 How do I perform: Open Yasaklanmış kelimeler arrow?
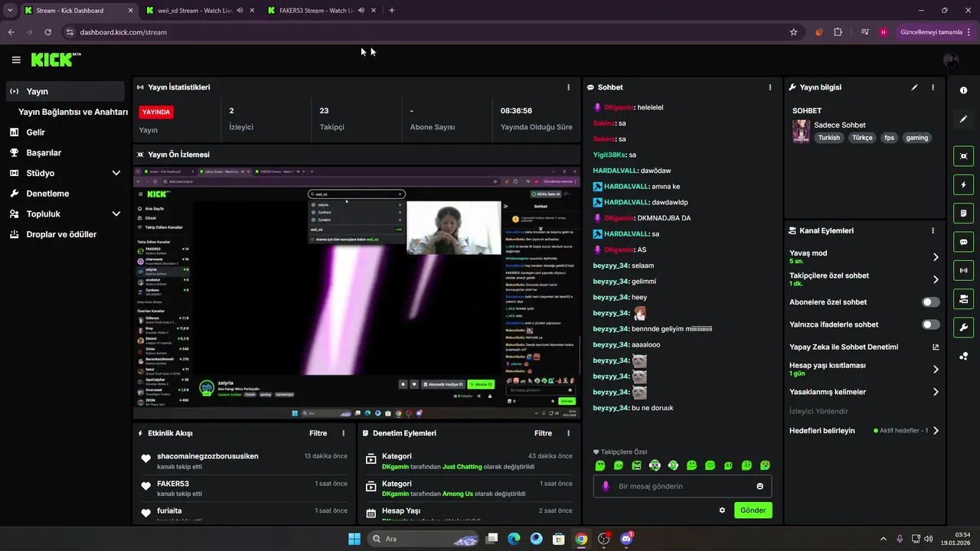(936, 392)
